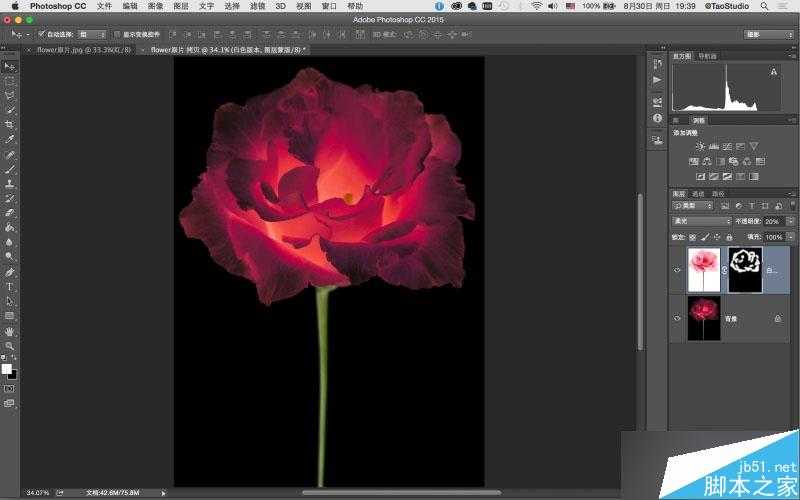Select the Type tool in toolbox
The height and width of the screenshot is (500, 800).
pos(10,286)
